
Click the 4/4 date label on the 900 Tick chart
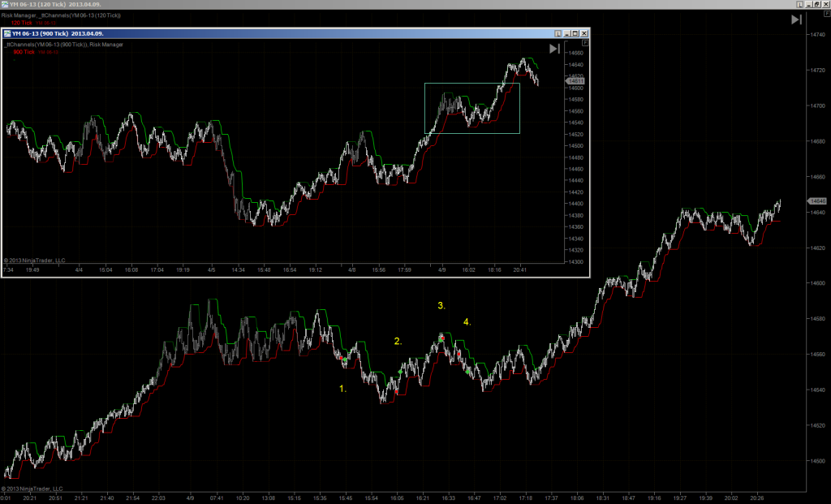pyautogui.click(x=79, y=269)
